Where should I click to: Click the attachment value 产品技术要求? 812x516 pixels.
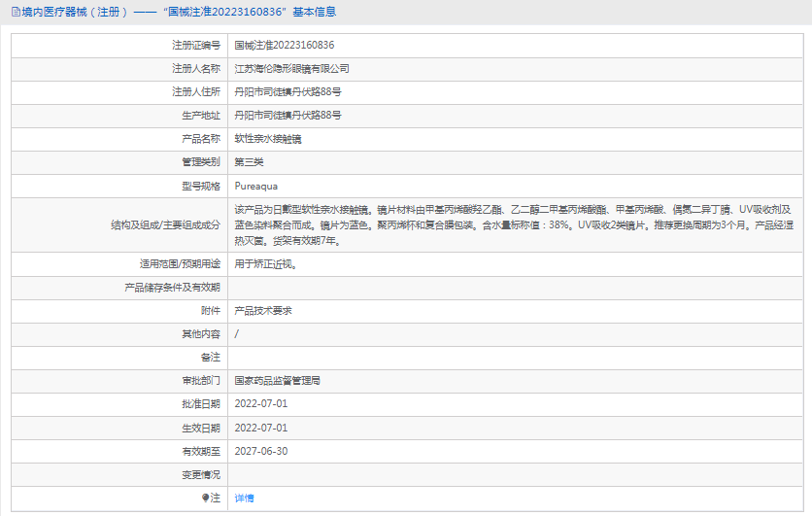263,310
